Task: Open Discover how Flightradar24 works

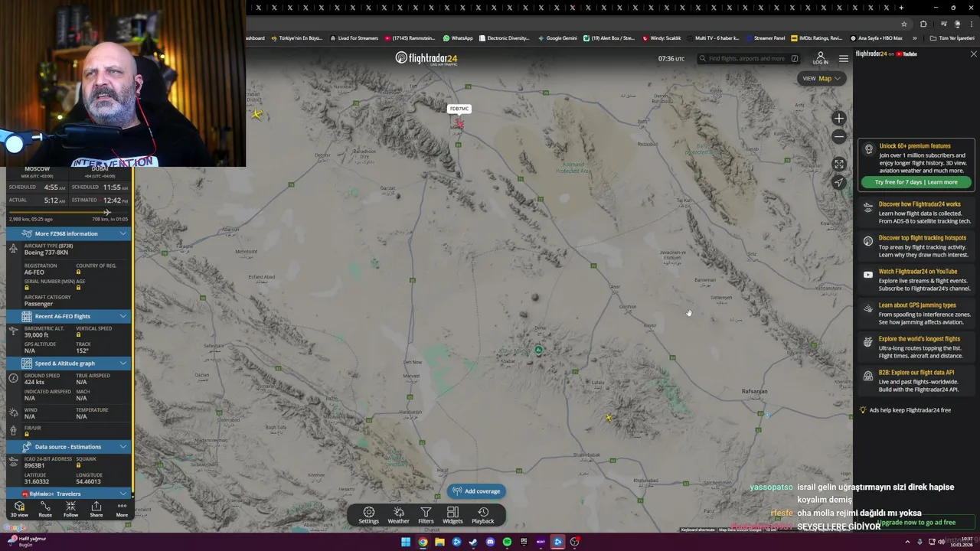Action: pos(916,212)
